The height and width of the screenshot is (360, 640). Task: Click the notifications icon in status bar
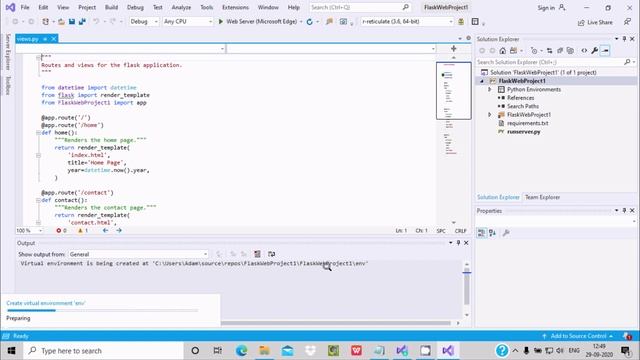[627, 336]
